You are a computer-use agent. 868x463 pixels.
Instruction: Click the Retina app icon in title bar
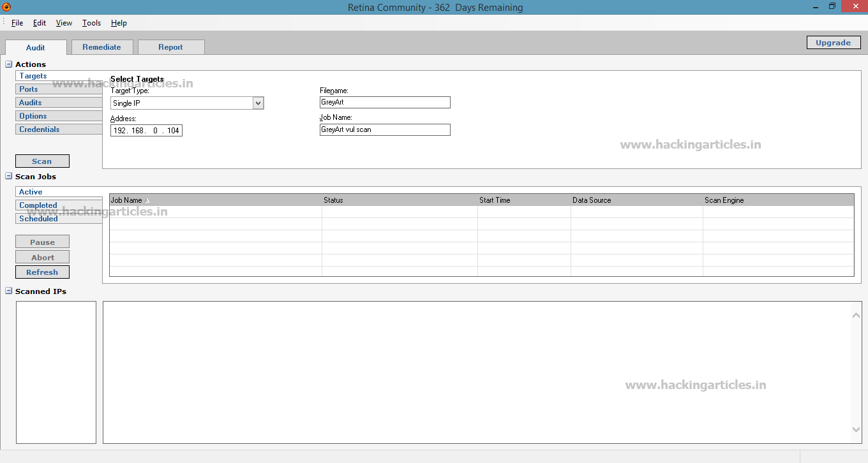click(x=7, y=7)
